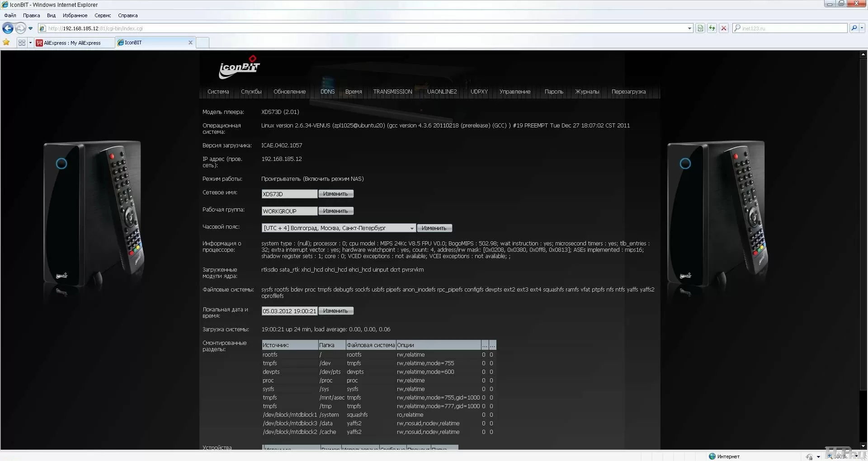The image size is (868, 461).
Task: Click the Включить режим NAS link
Action: tap(334, 179)
